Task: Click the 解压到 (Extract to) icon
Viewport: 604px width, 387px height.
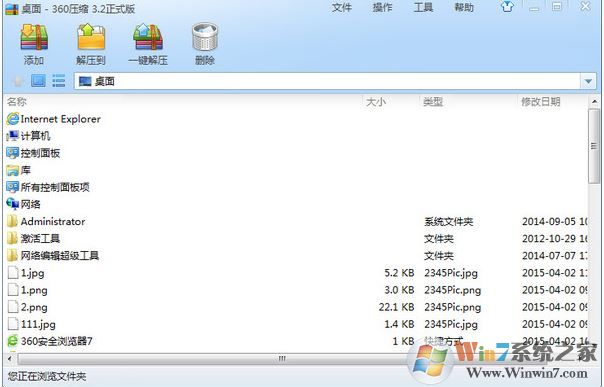Action: [x=91, y=37]
